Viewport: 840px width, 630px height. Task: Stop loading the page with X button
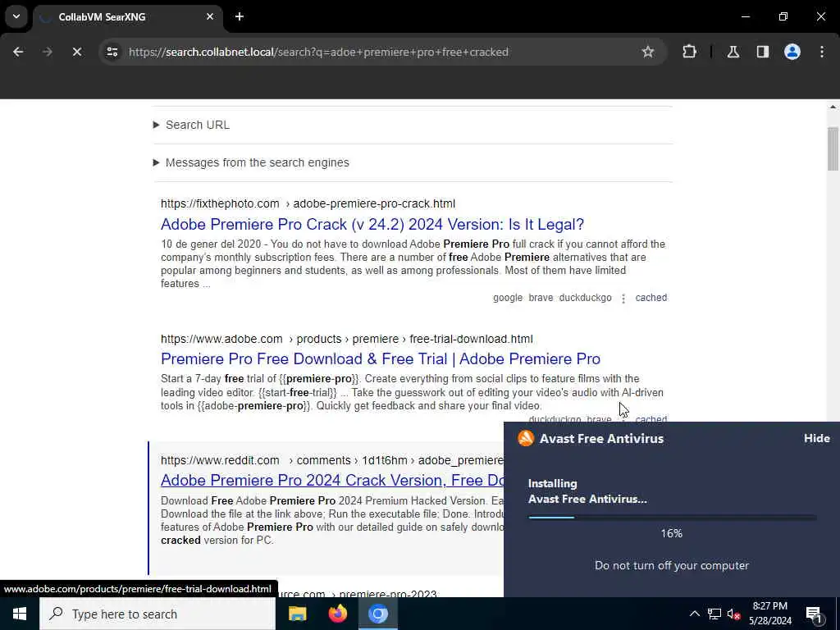pyautogui.click(x=76, y=52)
